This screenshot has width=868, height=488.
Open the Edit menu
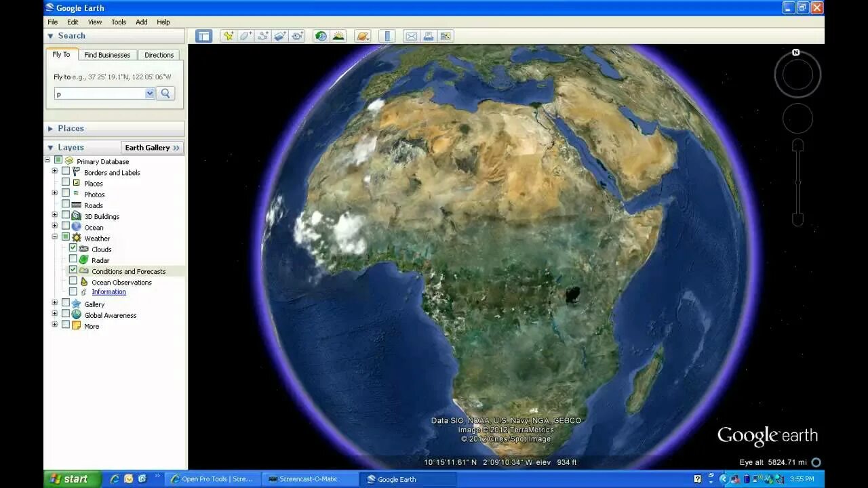(73, 22)
